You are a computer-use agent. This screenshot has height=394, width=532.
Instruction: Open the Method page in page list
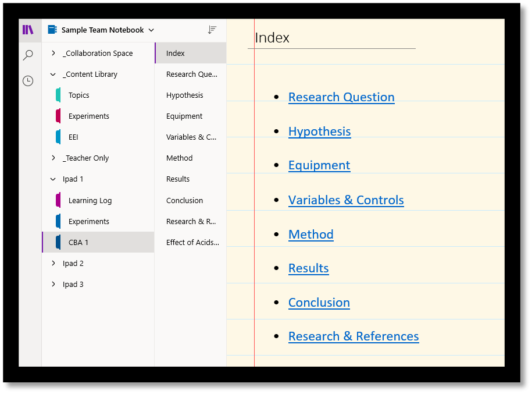click(x=191, y=158)
